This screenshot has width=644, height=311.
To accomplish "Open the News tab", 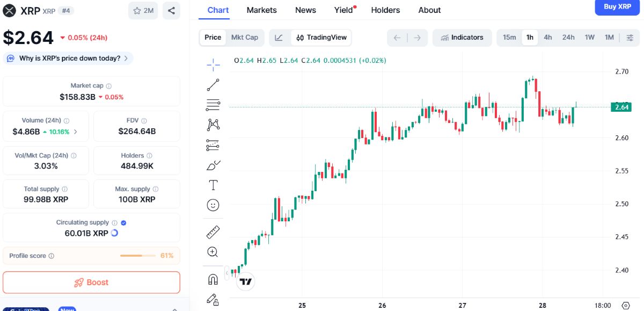I will coord(305,10).
